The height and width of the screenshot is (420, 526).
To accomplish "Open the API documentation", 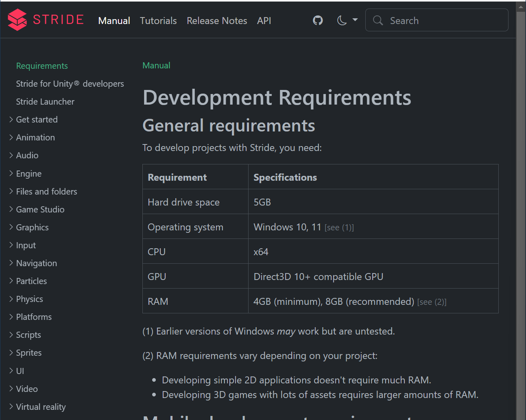I will [x=264, y=20].
